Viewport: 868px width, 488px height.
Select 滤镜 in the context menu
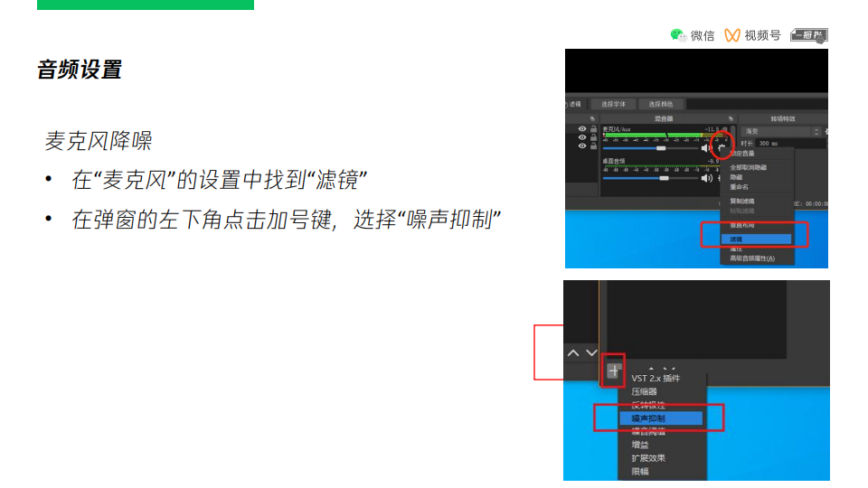[756, 239]
